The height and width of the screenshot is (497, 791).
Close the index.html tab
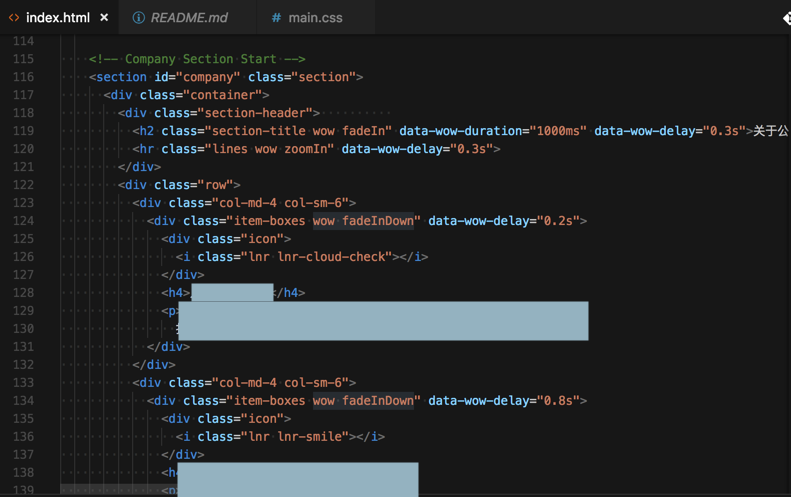[104, 18]
